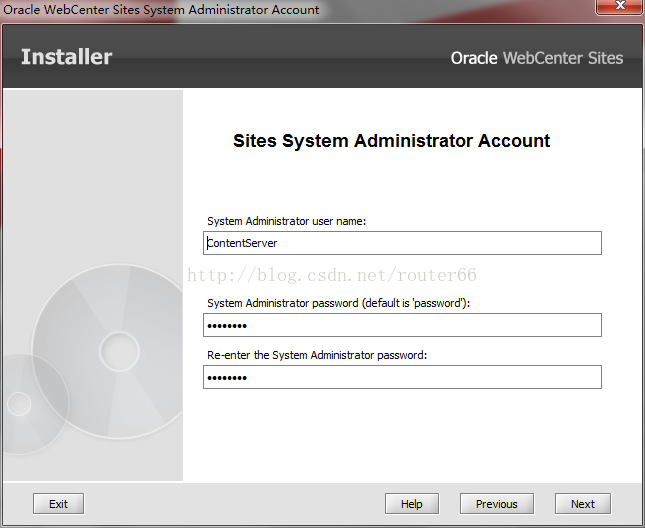Image resolution: width=645 pixels, height=528 pixels.
Task: Close the installer window
Action: (619, 6)
